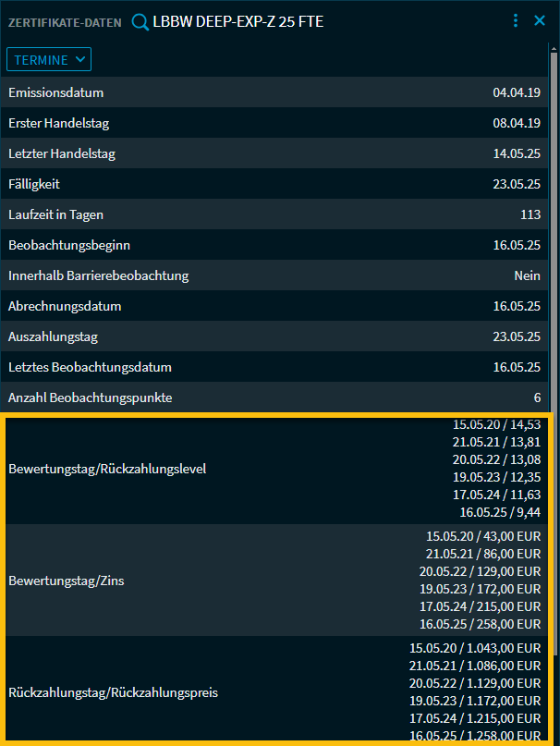Image resolution: width=560 pixels, height=746 pixels.
Task: Close the Zertifikate-Daten panel
Action: pos(541,20)
